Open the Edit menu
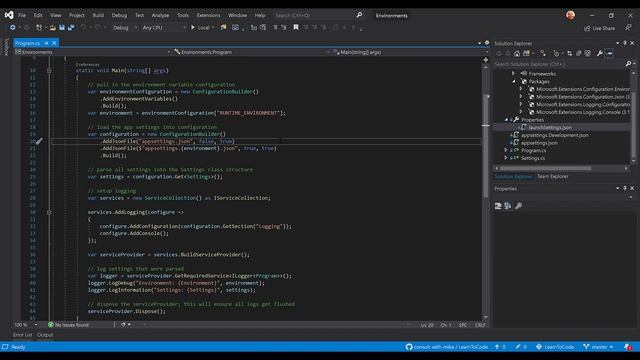 point(38,15)
